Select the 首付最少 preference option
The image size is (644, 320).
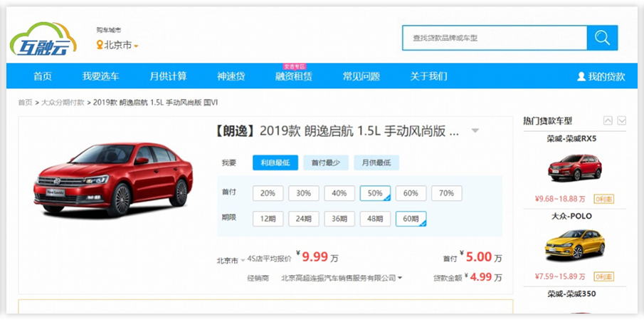click(325, 163)
